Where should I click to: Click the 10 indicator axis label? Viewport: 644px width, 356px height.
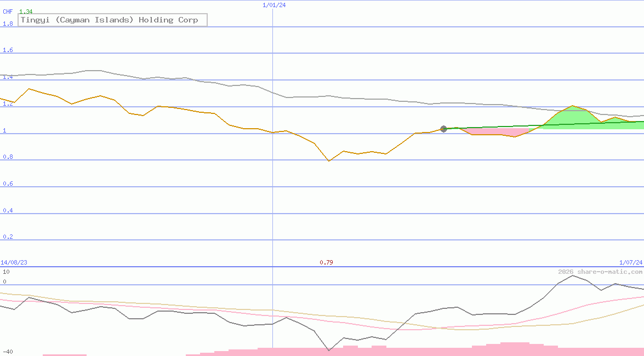[6, 272]
